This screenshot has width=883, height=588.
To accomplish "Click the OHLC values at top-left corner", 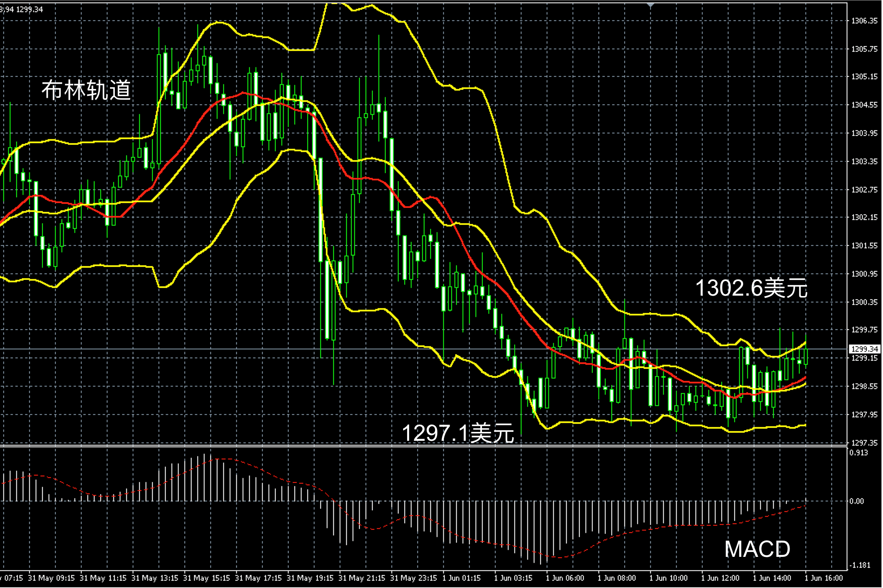I will [21, 9].
